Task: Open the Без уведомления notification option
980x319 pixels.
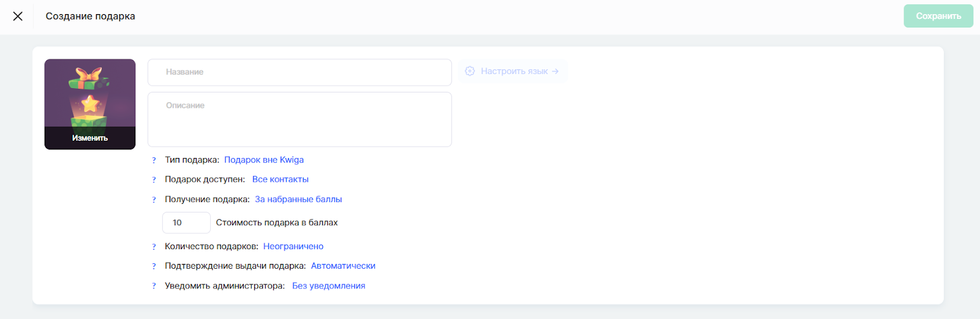Action: (328, 286)
